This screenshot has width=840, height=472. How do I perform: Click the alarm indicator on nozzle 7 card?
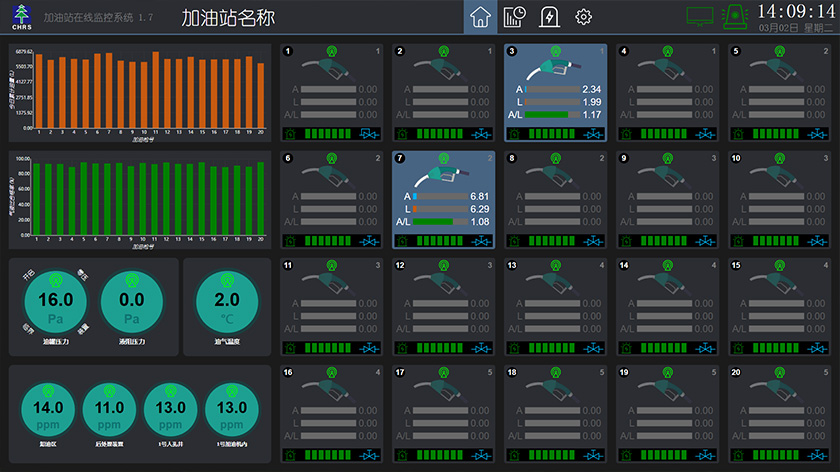tap(402, 241)
